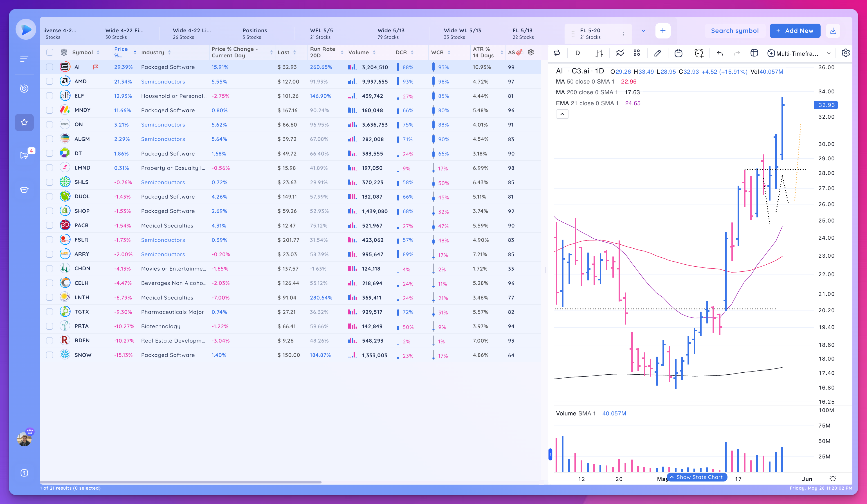Toggle the select-all header checkbox
This screenshot has width=867, height=504.
pyautogui.click(x=50, y=52)
